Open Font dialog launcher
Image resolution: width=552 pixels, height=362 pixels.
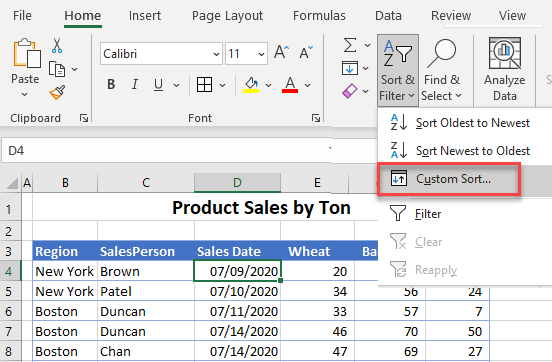(316, 118)
